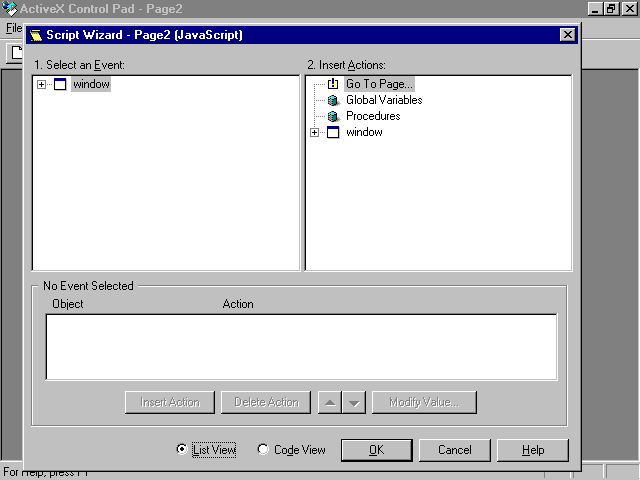This screenshot has height=480, width=640.
Task: Select the List View radio button
Action: click(181, 450)
